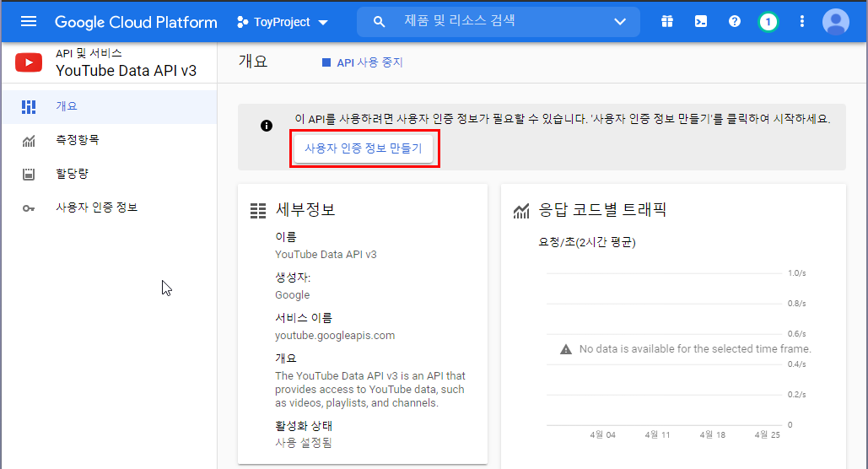Click the ToyProject project icon

coord(242,22)
